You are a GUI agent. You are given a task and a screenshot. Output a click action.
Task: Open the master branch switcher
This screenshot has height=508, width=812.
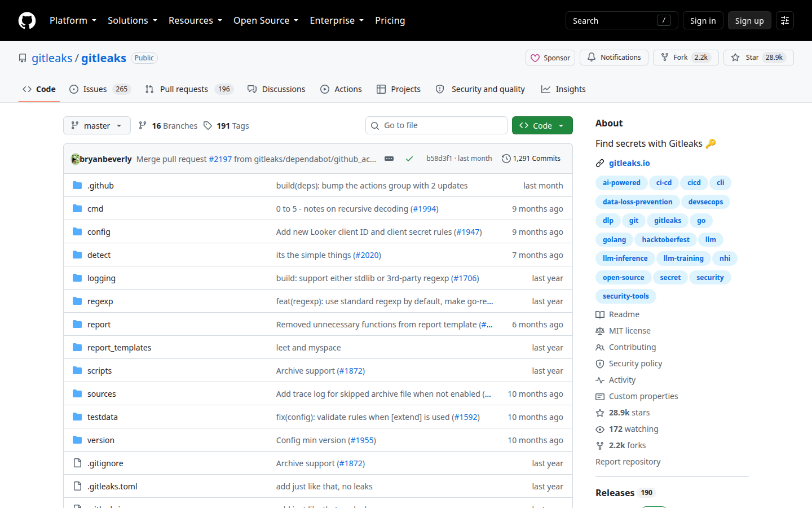[x=97, y=125]
